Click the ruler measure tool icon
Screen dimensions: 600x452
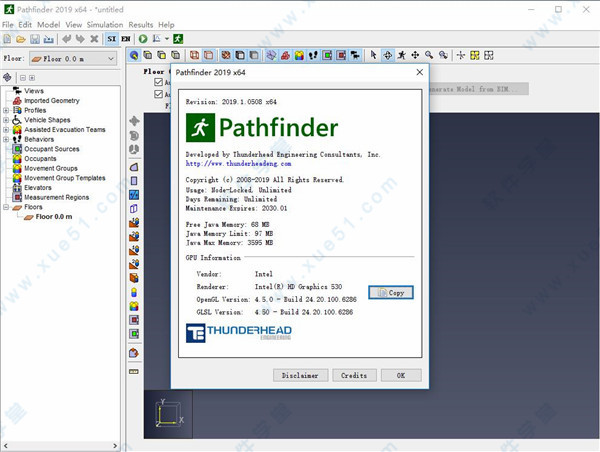[x=134, y=371]
